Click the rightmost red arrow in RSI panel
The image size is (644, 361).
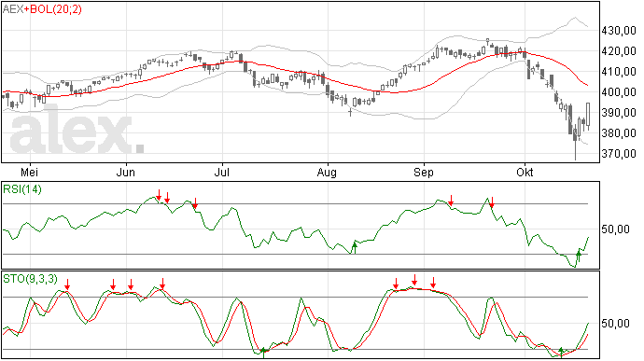[x=492, y=201]
